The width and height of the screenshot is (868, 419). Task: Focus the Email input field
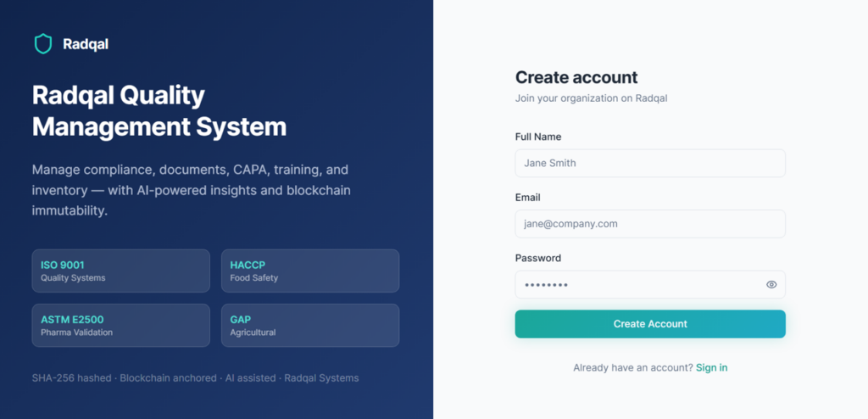click(649, 224)
